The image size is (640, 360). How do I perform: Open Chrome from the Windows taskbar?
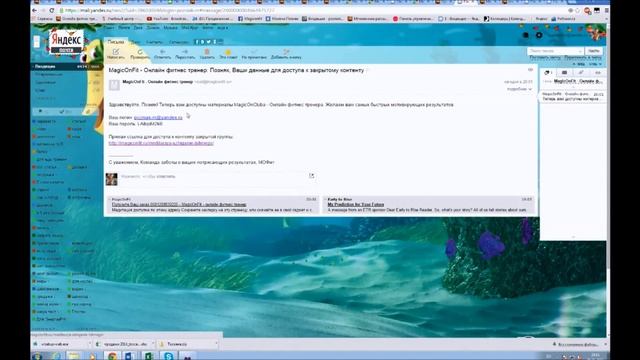pos(112,356)
